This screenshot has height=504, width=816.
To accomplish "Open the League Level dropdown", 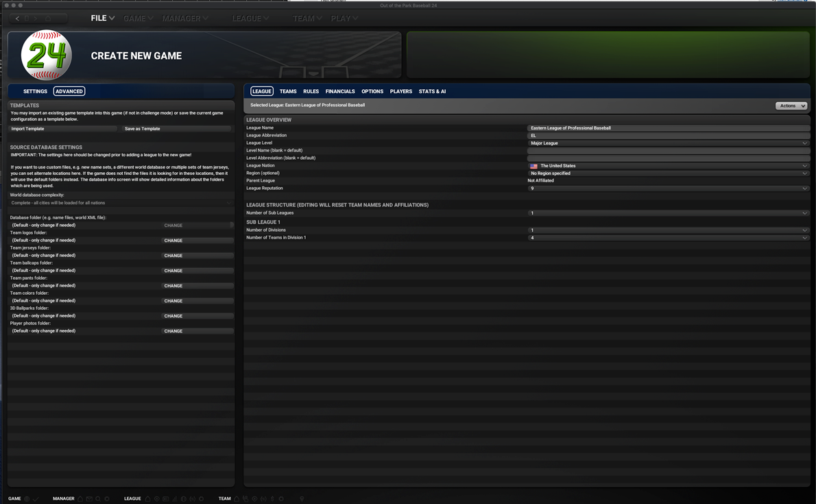I will point(668,143).
